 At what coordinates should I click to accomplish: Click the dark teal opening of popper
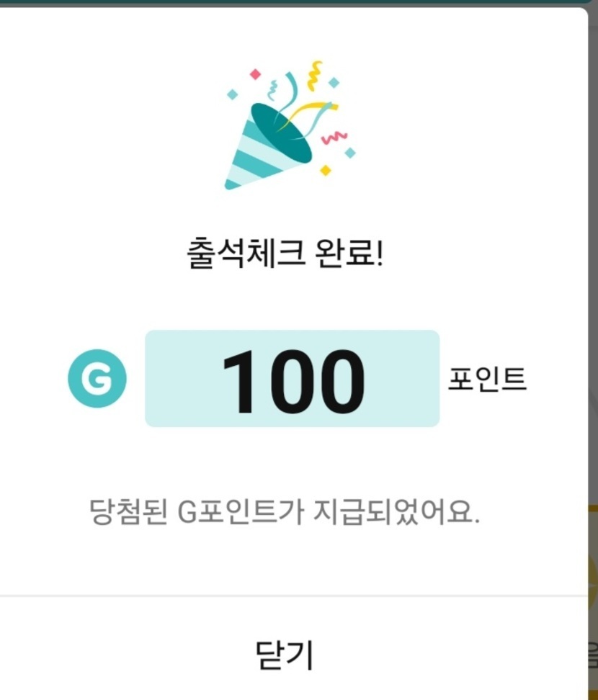[283, 131]
